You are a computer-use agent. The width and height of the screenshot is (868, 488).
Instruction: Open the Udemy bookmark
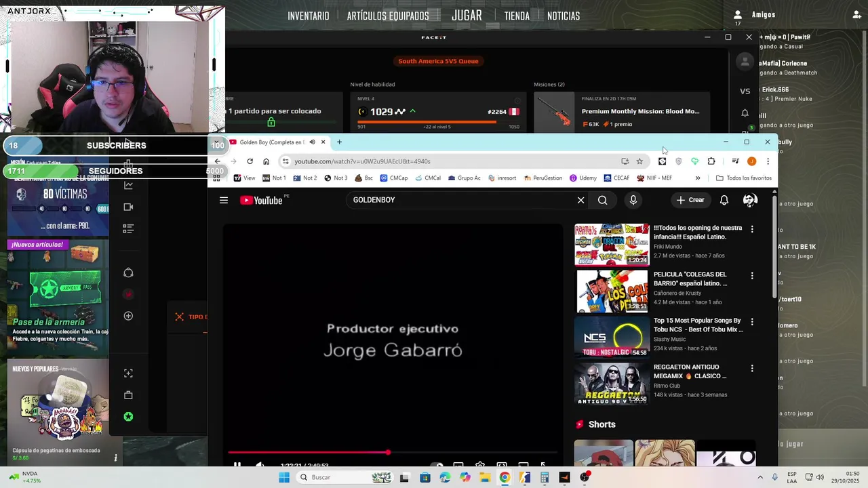(583, 178)
